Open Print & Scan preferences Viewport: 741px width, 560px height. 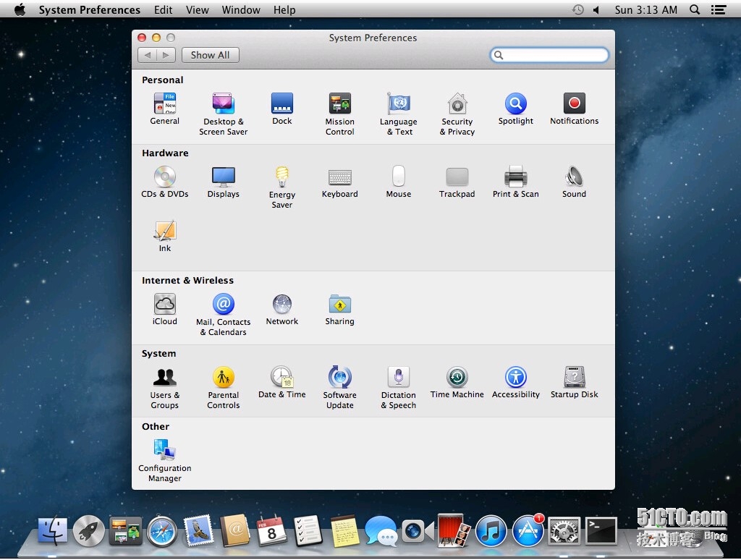tap(515, 182)
